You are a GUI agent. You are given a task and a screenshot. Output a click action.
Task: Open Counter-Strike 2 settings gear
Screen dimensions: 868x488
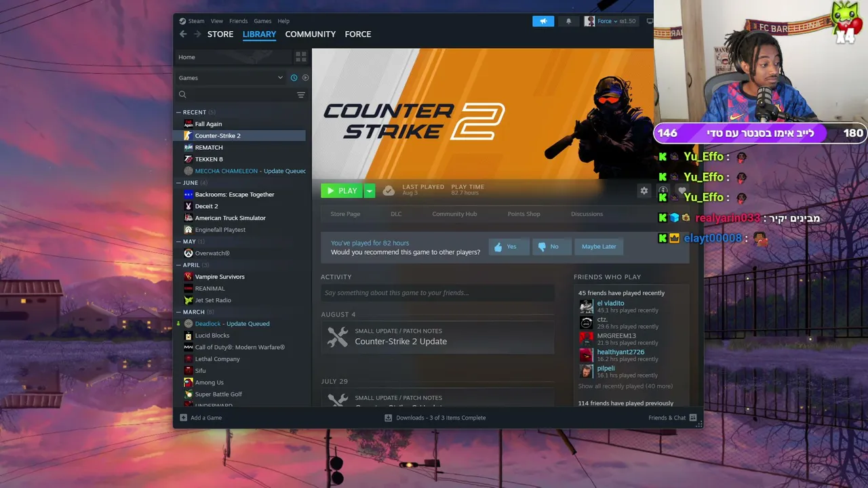[644, 190]
